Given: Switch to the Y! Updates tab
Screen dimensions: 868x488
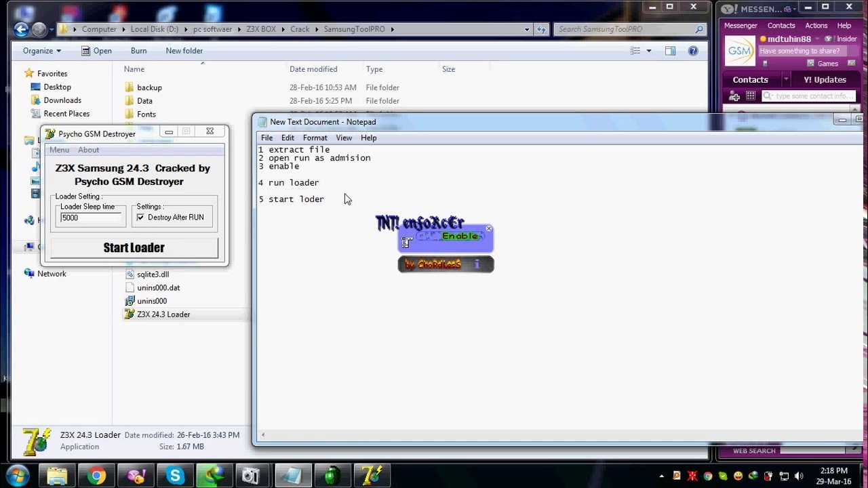Looking at the screenshot, I should point(825,79).
